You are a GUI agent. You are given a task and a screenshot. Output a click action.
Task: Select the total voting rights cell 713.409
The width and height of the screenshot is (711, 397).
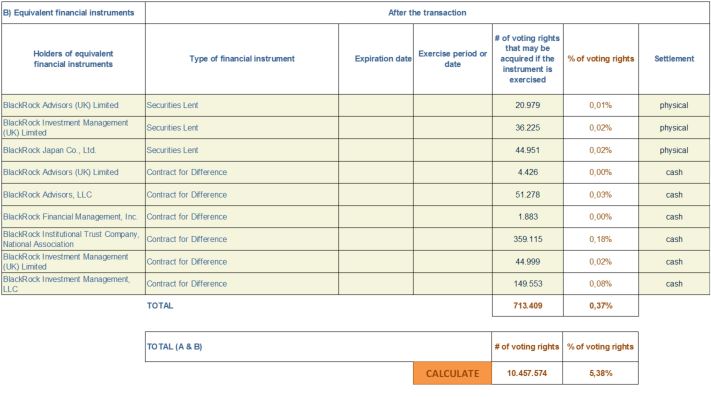(x=528, y=305)
